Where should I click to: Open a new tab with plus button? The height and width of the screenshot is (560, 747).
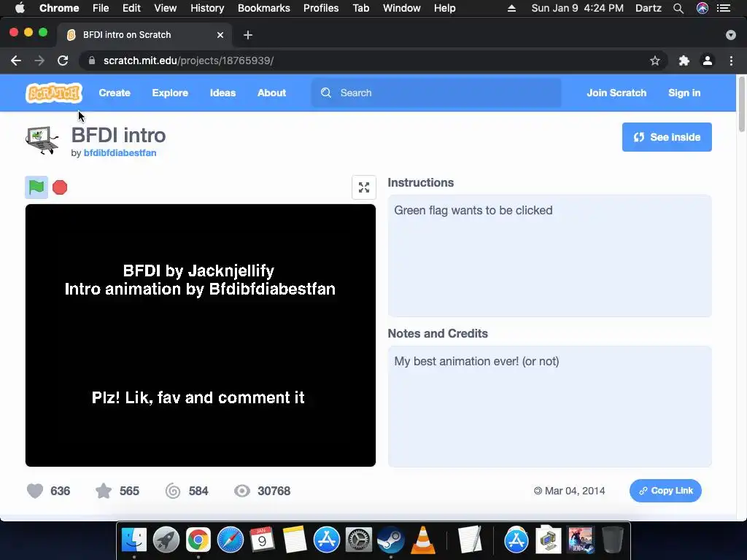[x=248, y=35]
